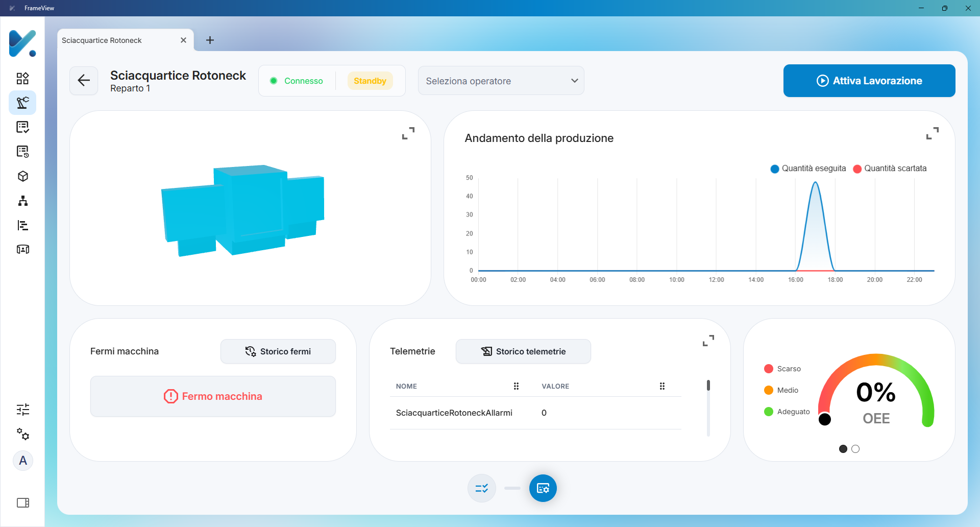Screen dimensions: 980x527
Task: Open the user avatar letter A
Action: coord(23,461)
